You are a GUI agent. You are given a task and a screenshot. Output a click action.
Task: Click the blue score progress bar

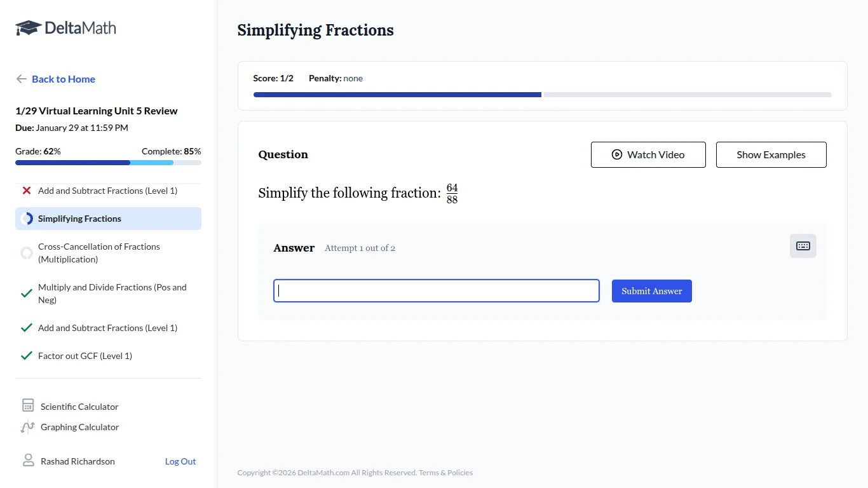(397, 94)
